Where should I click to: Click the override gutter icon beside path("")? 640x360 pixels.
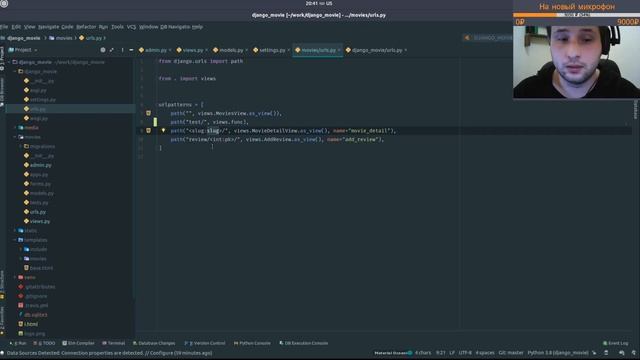click(x=149, y=113)
